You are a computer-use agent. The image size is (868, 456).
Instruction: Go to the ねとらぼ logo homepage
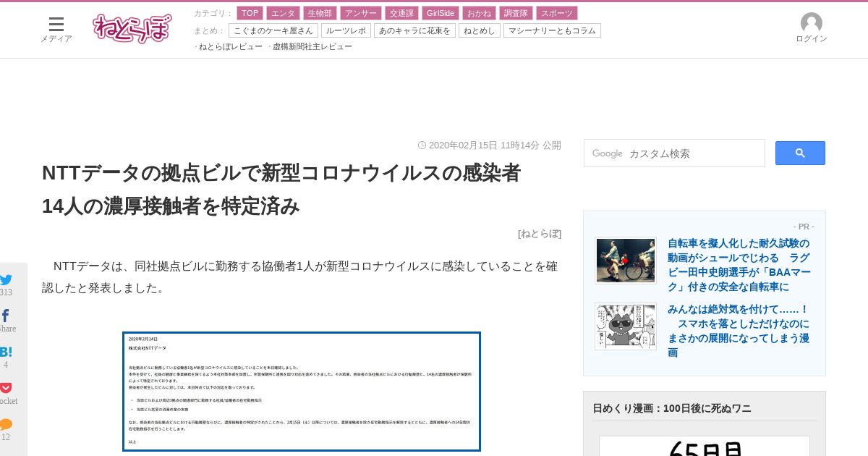click(x=132, y=28)
